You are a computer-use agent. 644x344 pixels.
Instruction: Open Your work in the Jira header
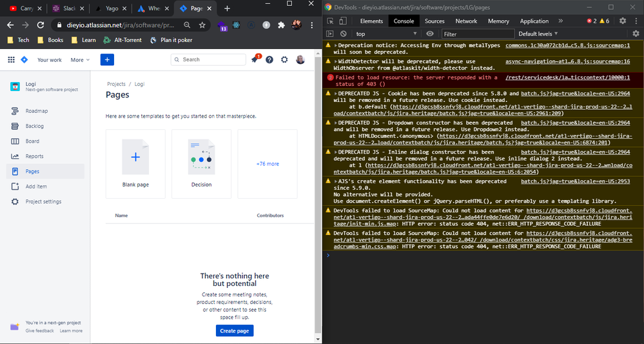[x=49, y=60]
